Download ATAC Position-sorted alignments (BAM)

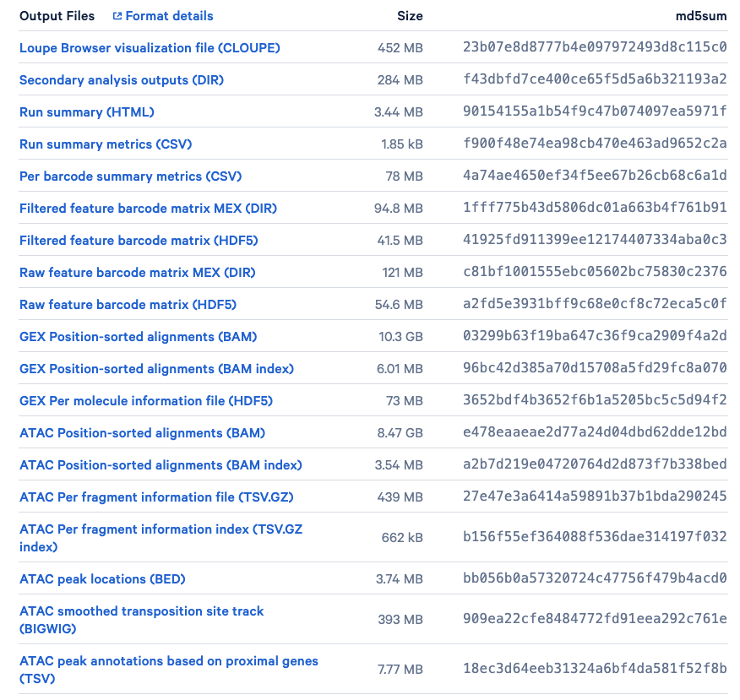142,433
